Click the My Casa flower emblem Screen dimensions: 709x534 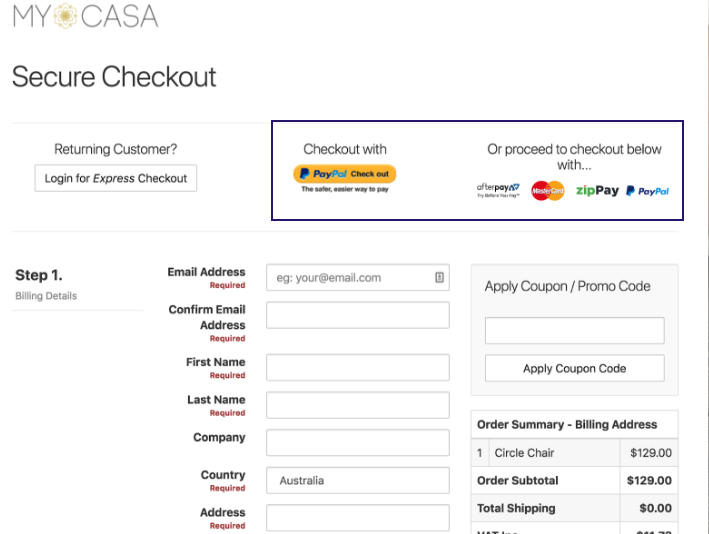65,15
